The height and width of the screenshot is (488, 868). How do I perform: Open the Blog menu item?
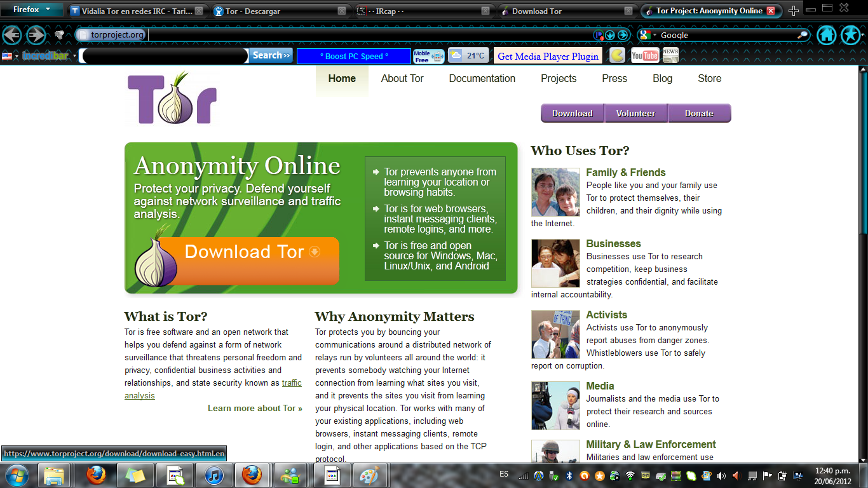(662, 79)
